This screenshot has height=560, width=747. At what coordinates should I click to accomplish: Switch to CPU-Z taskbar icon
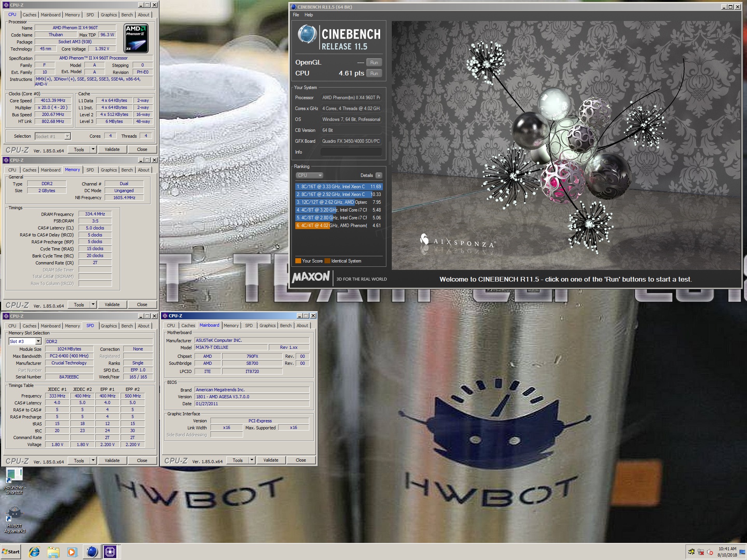(x=110, y=551)
